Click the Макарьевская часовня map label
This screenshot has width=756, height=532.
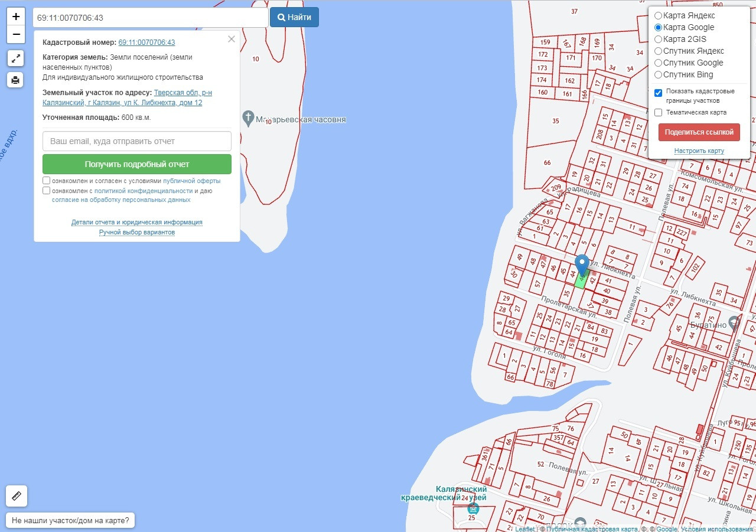click(301, 120)
